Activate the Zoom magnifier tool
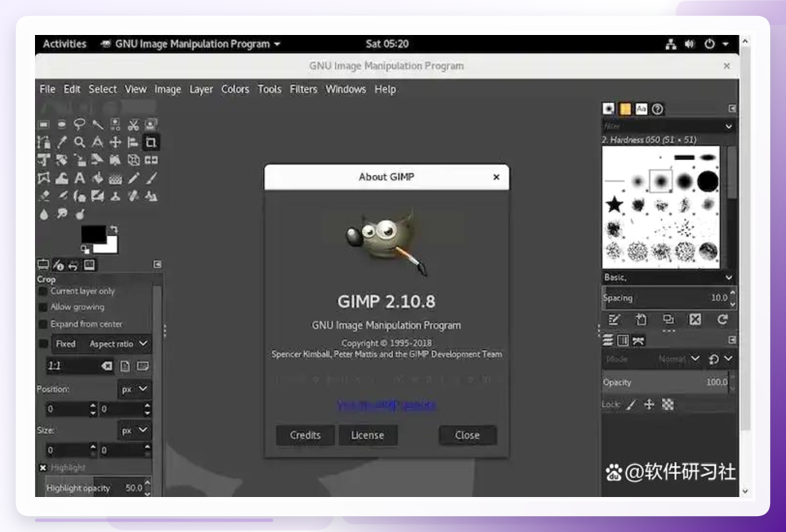 click(80, 142)
